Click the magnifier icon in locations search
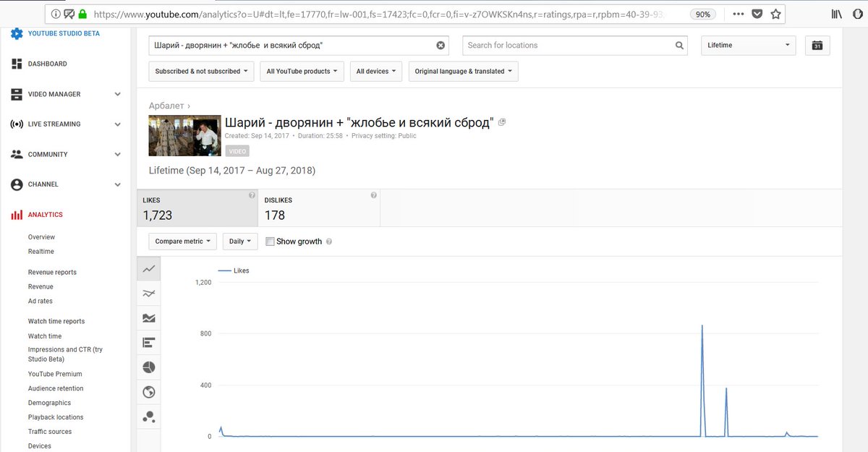Screen dimensions: 868x452 point(680,45)
